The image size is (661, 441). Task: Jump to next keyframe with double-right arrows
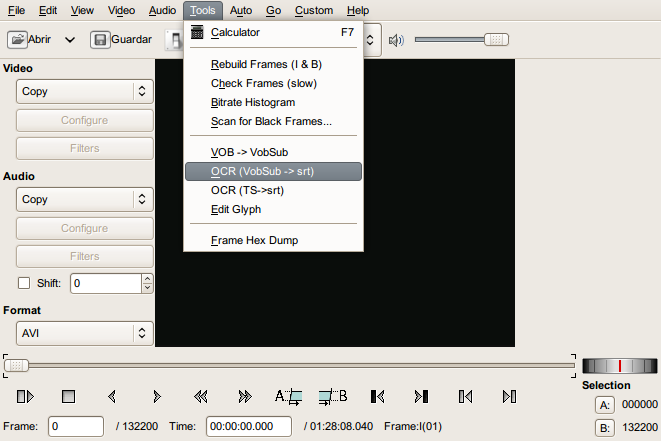pos(245,396)
